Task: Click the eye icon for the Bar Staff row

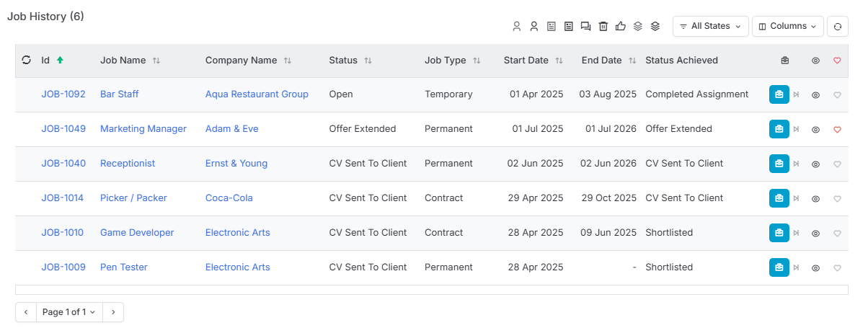Action: click(x=815, y=95)
